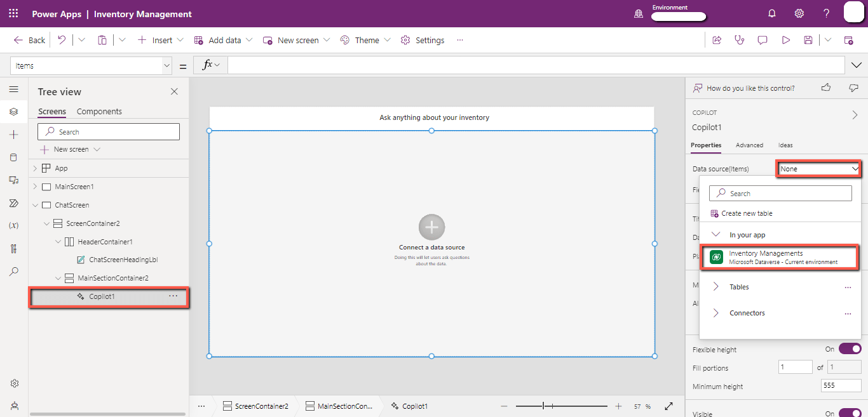Open Insert plus icon in left rail
868x417 pixels.
14,135
